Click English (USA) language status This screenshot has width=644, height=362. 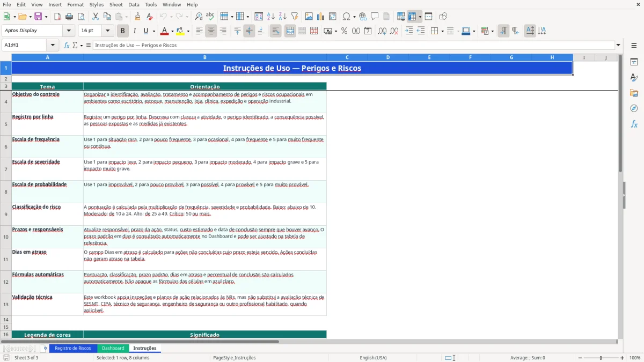click(x=373, y=358)
